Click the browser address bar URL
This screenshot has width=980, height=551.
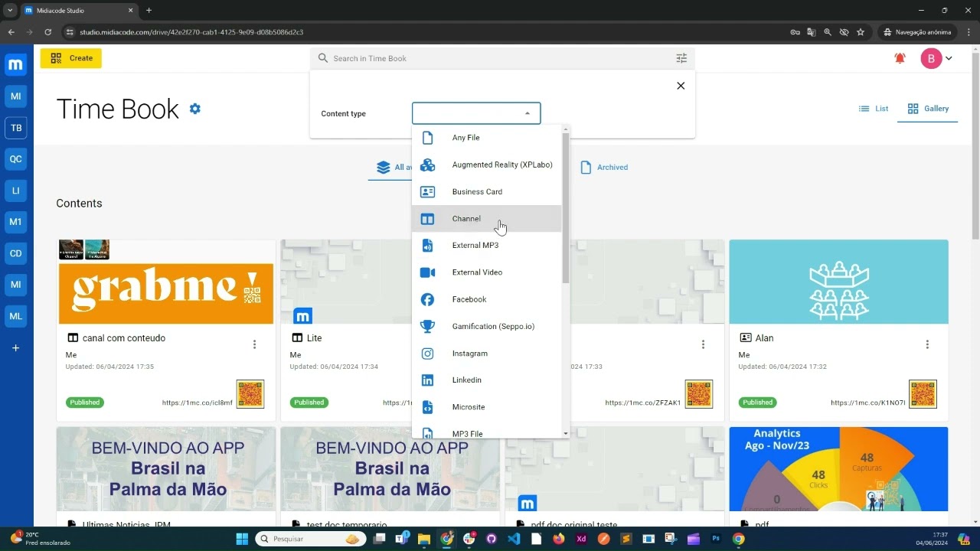coord(191,32)
